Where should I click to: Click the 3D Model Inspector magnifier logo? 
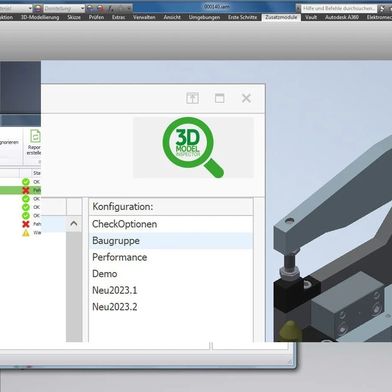pos(193,147)
